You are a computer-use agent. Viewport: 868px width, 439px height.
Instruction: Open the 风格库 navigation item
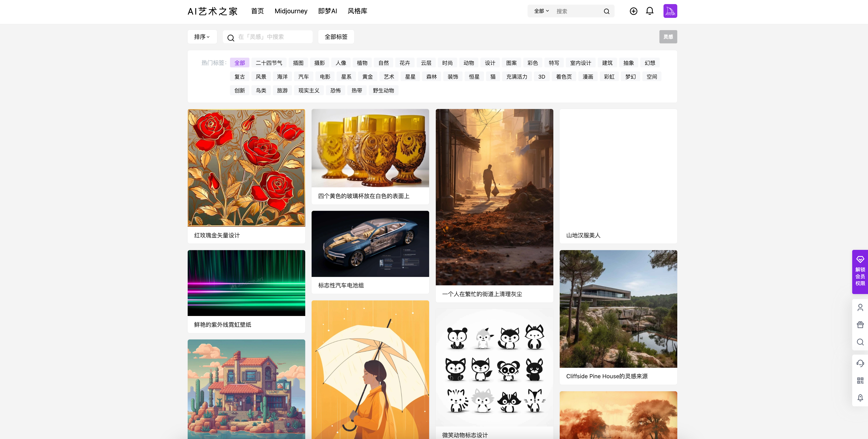click(x=357, y=11)
